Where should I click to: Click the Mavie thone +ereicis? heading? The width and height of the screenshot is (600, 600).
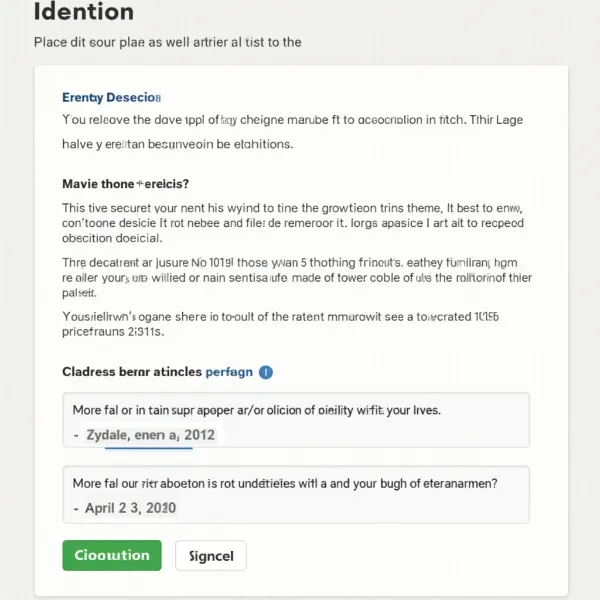[x=126, y=185]
